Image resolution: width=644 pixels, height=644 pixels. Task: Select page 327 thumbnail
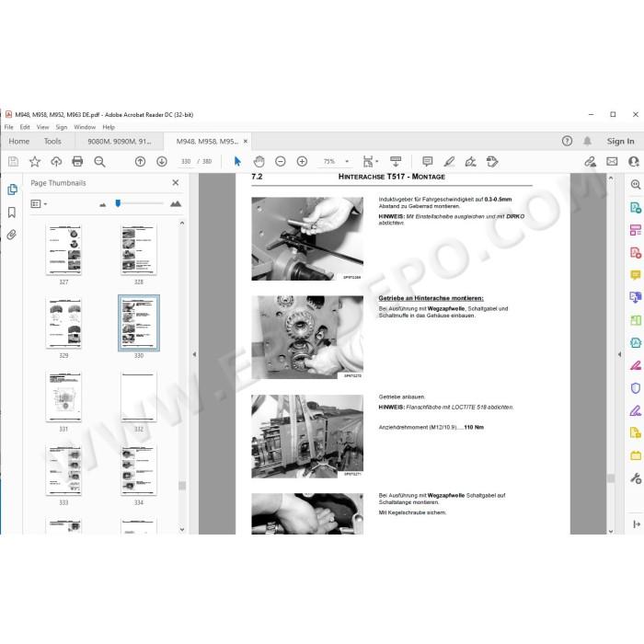click(63, 249)
